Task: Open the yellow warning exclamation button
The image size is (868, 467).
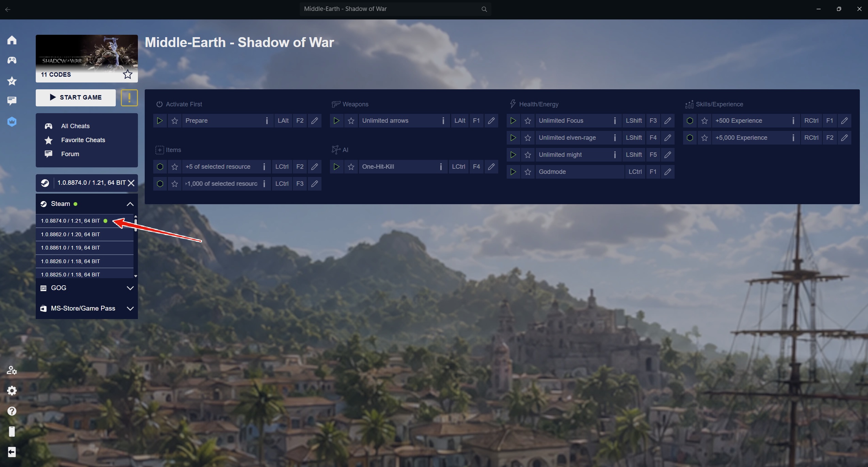Action: (129, 98)
